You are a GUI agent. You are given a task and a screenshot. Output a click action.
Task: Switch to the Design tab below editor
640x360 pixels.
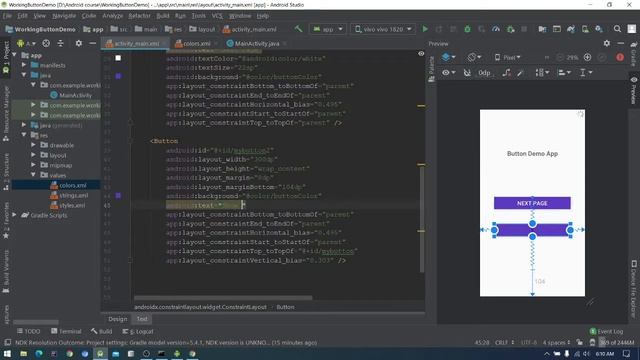(x=118, y=319)
